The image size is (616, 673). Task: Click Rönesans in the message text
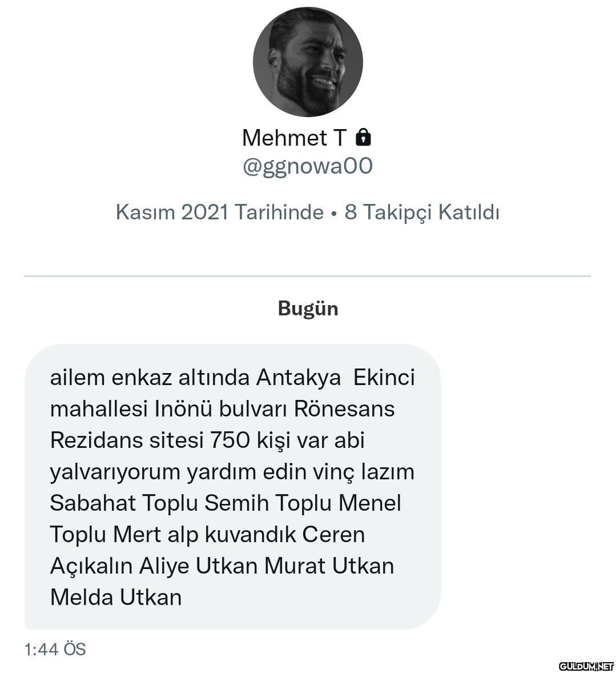344,409
